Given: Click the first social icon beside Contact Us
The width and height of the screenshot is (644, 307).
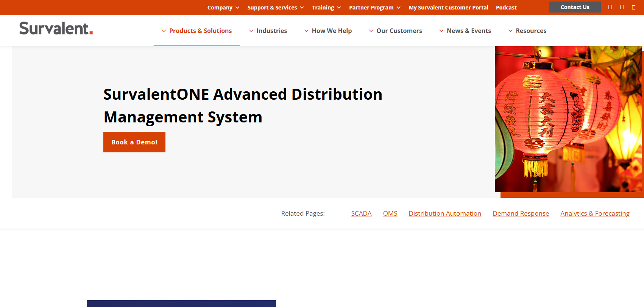Looking at the screenshot, I should (x=610, y=7).
